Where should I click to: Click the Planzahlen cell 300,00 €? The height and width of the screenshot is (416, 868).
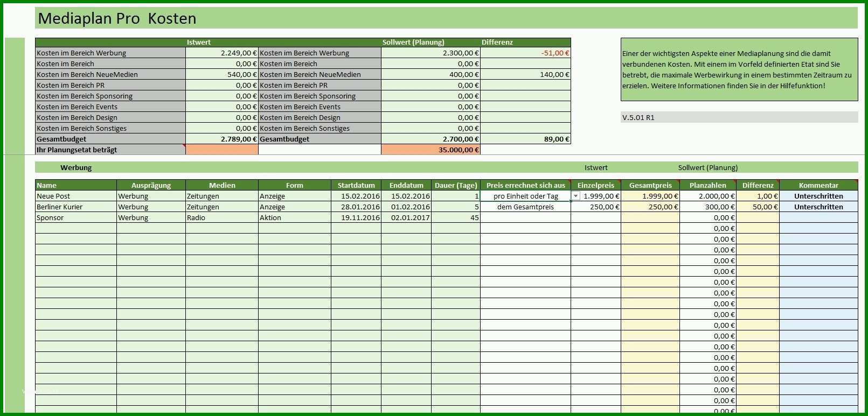pos(708,207)
